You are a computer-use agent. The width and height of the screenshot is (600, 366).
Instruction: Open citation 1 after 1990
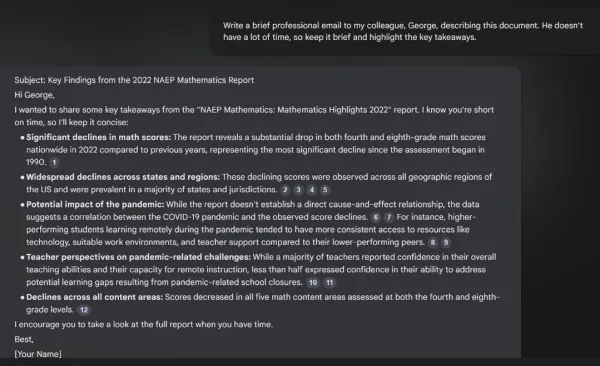(x=54, y=162)
